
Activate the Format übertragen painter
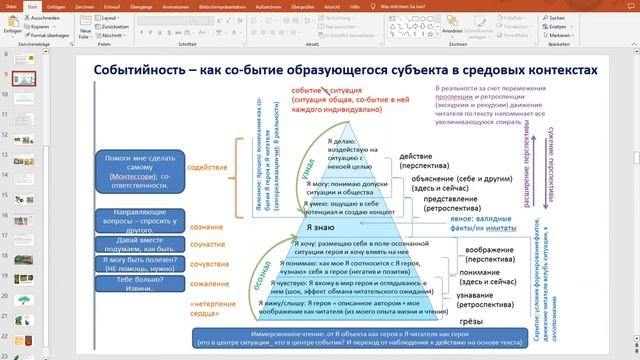point(47,36)
